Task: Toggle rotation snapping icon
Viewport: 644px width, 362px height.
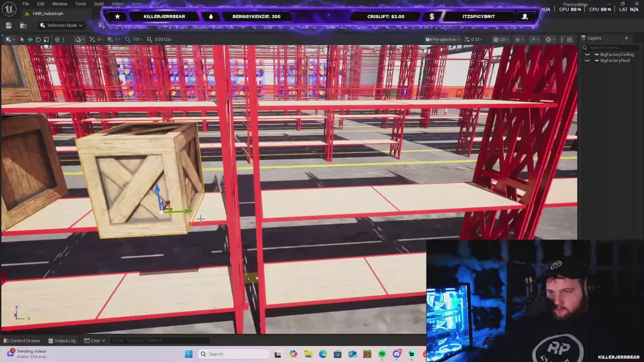Action: coord(128,39)
